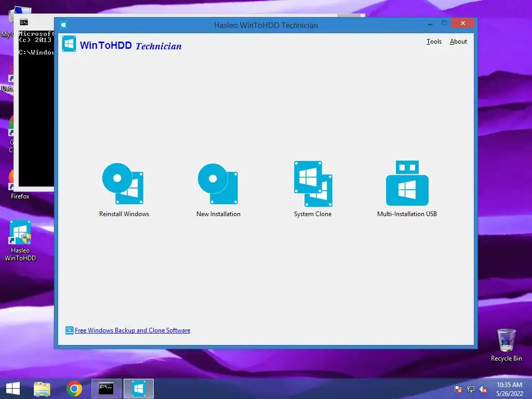
Task: Launch Google Chrome from the taskbar
Action: click(74, 389)
